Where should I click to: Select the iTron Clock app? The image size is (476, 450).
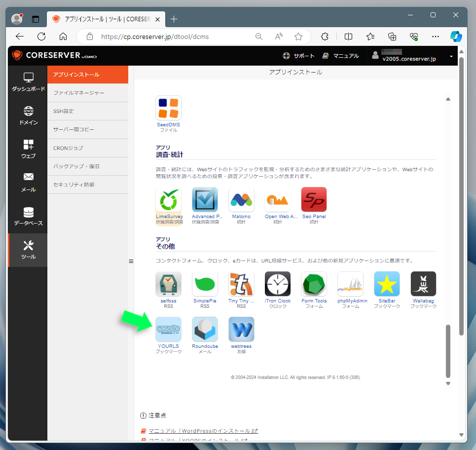coord(278,284)
